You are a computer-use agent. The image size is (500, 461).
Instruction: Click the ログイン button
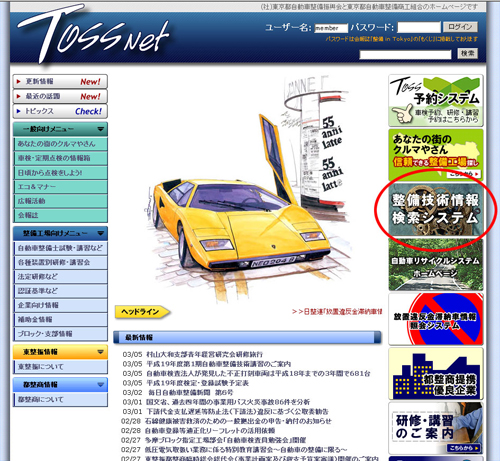click(460, 27)
